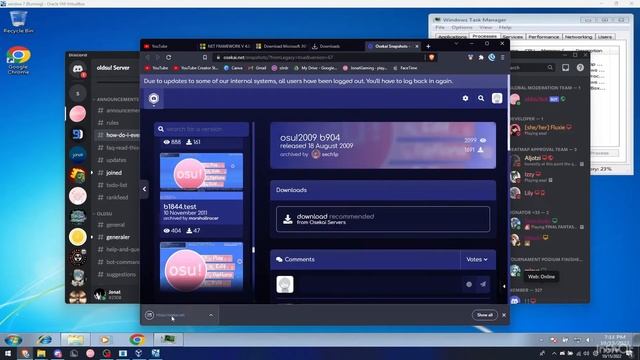Open the YouTube Creator Studio bookmark
Image resolution: width=640 pixels, height=360 pixels.
pyautogui.click(x=196, y=68)
